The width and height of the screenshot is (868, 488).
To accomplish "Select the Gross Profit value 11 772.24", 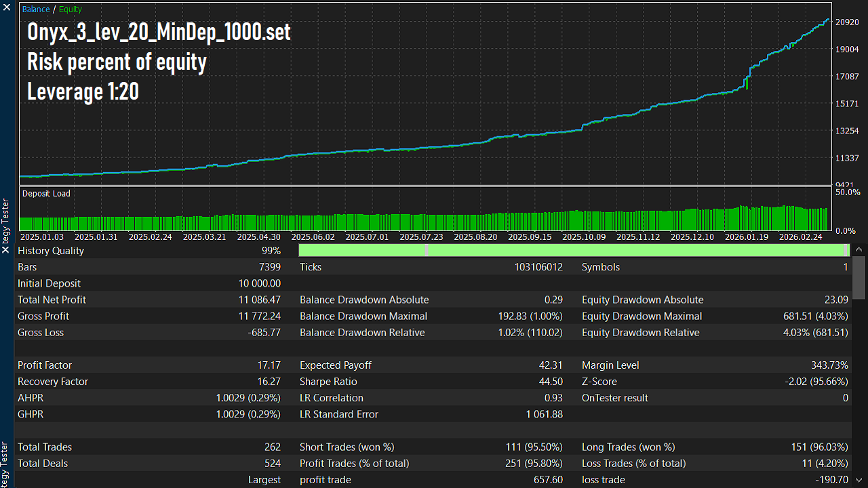I will click(x=259, y=316).
